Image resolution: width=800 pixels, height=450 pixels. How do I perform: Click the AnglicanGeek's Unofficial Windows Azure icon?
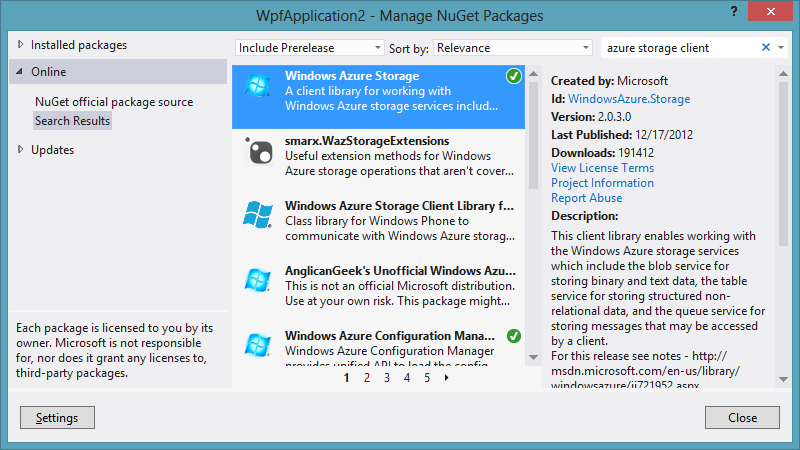pyautogui.click(x=258, y=280)
